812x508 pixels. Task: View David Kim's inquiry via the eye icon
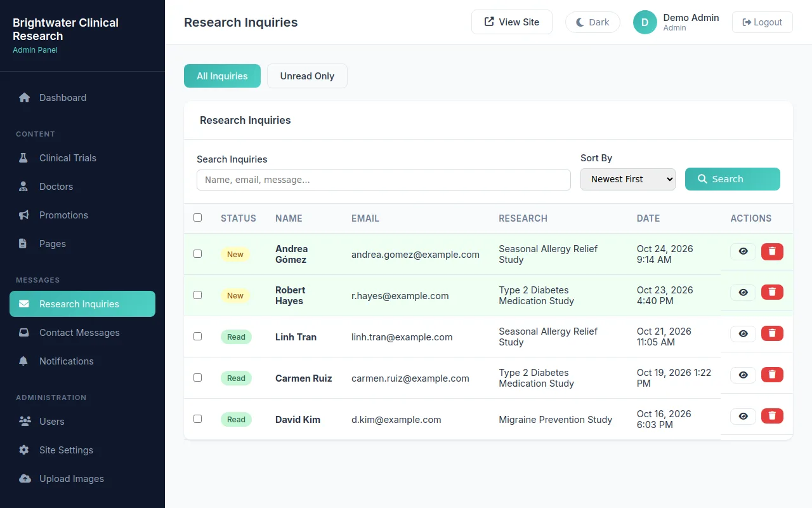743,417
